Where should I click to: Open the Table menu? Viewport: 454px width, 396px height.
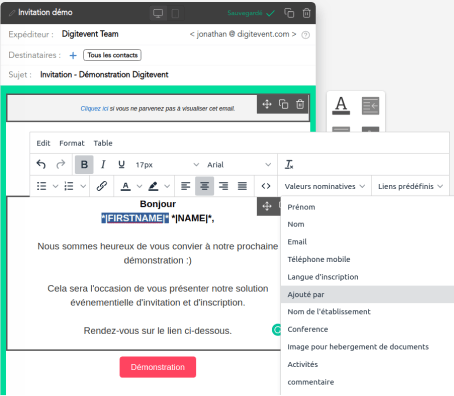coord(103,143)
